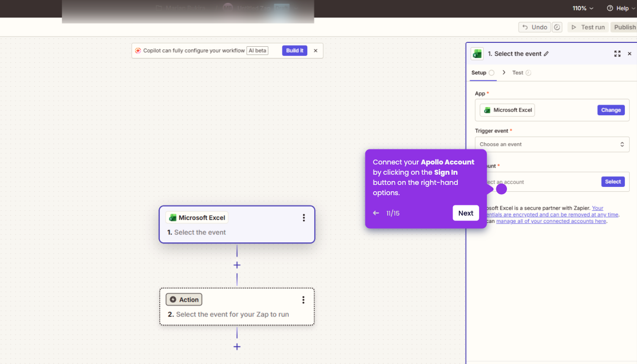This screenshot has width=637, height=364.
Task: Open manage all of your connected accounts link
Action: (x=551, y=221)
